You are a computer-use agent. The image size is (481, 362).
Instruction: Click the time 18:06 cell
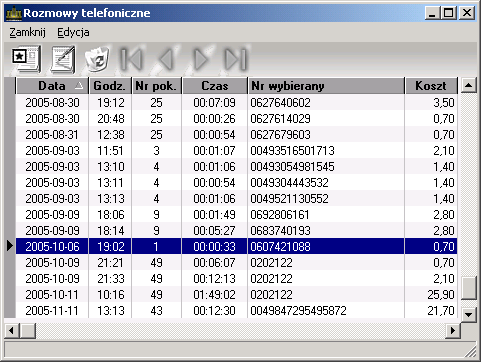click(110, 214)
